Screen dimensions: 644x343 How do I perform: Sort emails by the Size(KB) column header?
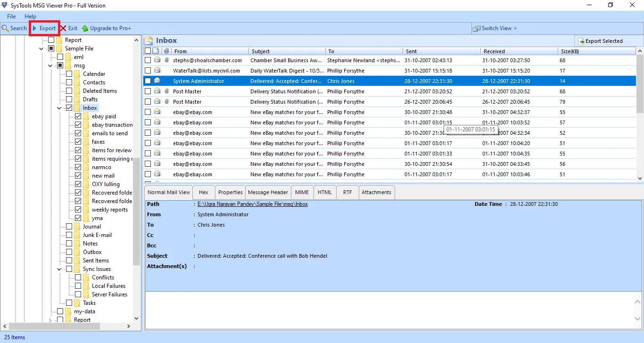(597, 51)
